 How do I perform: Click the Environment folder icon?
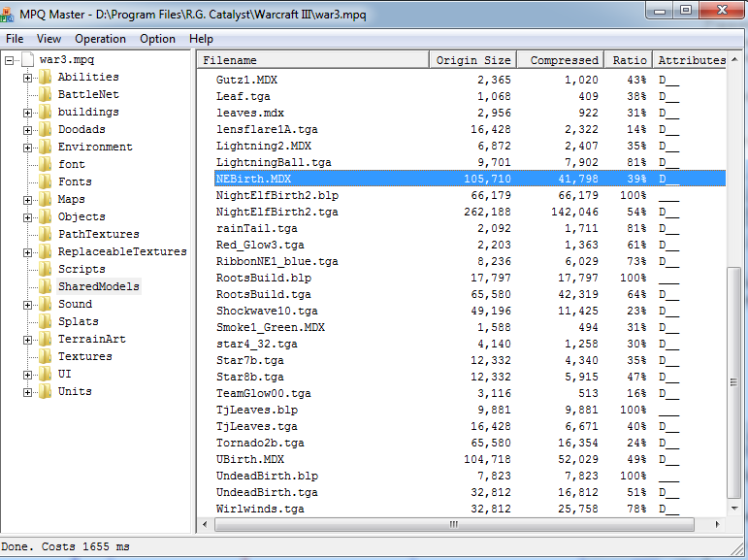(x=45, y=147)
